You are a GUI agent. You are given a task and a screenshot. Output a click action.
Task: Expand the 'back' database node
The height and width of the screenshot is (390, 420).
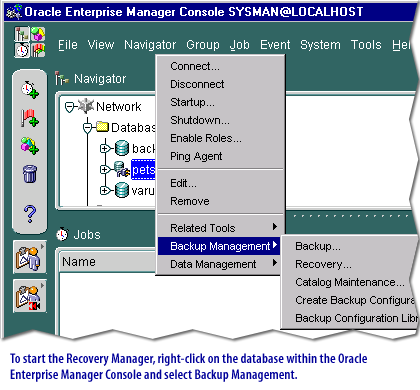point(105,148)
